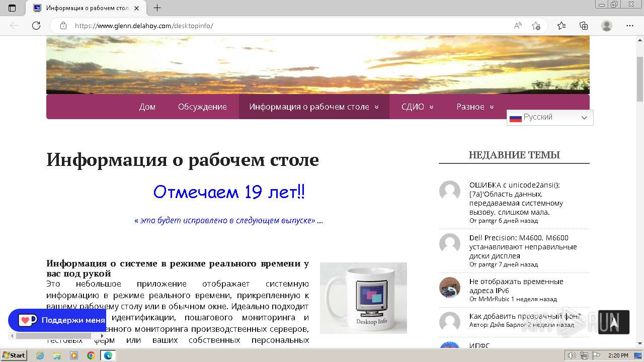Open the Action Center flag icon
Screen dimensions: 644x362
596,355
